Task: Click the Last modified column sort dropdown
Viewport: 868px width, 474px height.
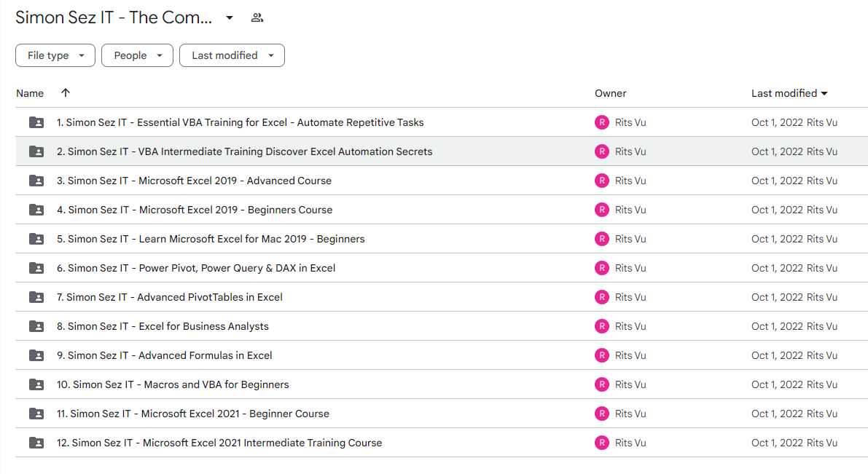Action: tap(824, 93)
